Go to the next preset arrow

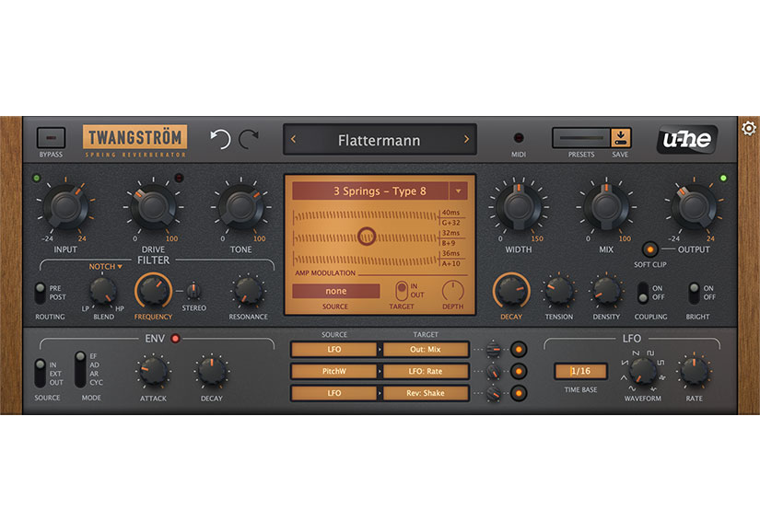point(466,139)
